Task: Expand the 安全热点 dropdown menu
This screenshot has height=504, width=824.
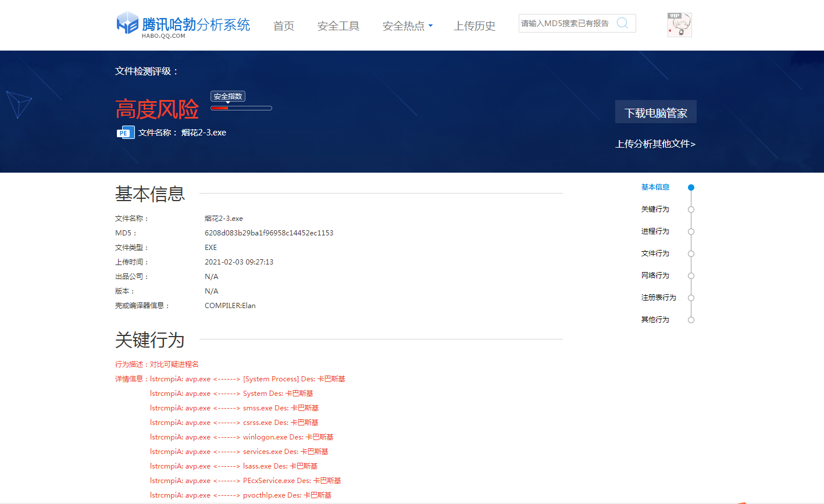Action: pyautogui.click(x=407, y=26)
